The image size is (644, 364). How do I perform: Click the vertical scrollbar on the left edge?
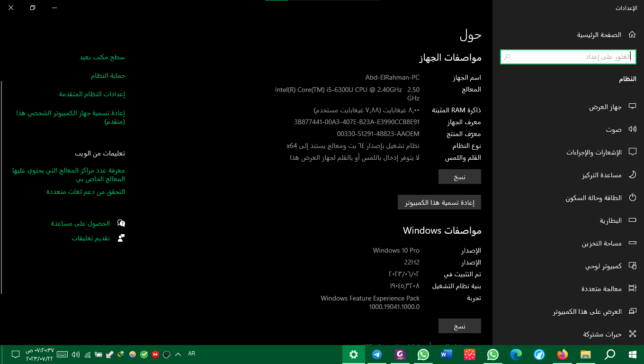1,187
